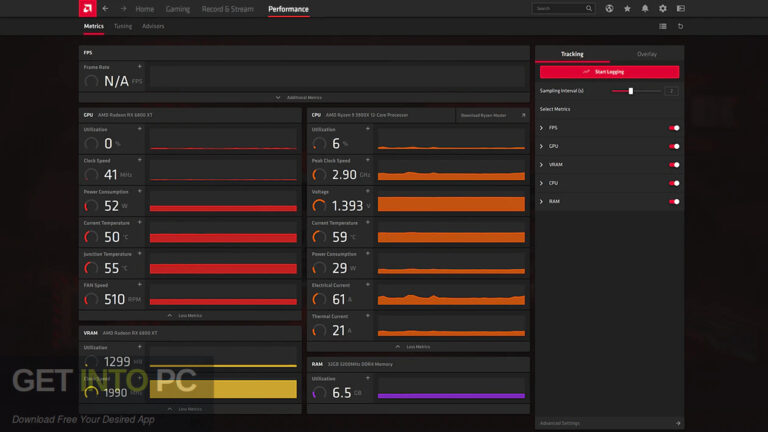This screenshot has height=432, width=768.
Task: Toggle VRAM metric tracking switch
Action: (674, 165)
